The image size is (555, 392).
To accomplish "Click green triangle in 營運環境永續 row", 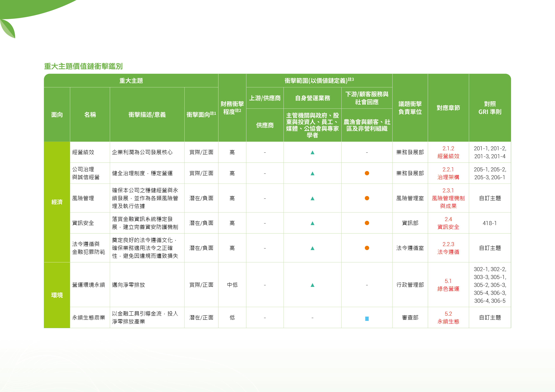I will (x=312, y=285).
